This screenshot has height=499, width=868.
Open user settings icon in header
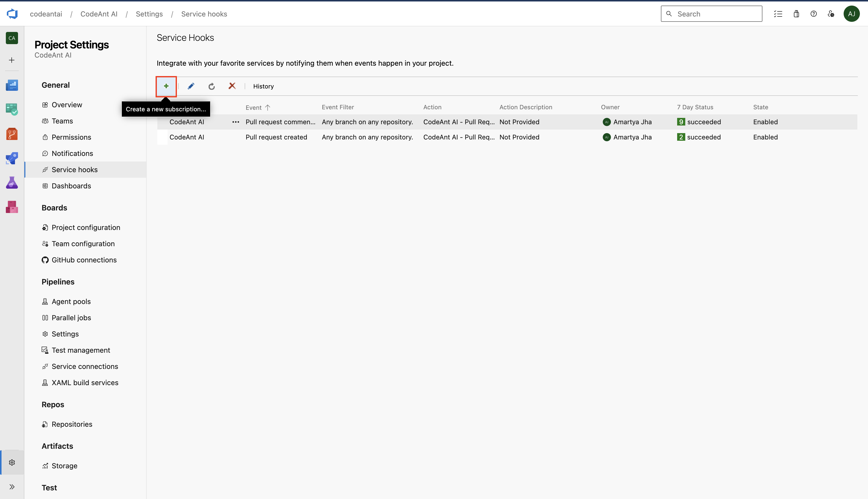click(x=831, y=14)
